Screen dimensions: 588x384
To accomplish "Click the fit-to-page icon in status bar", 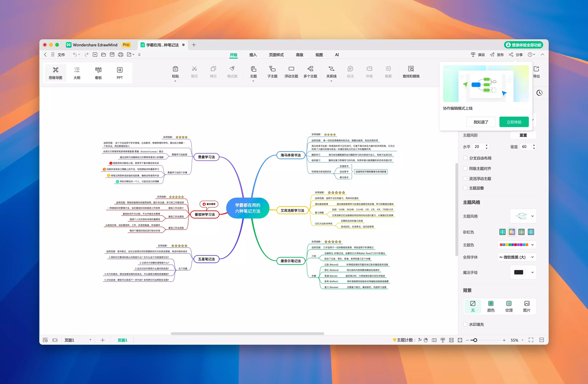I will click(451, 340).
